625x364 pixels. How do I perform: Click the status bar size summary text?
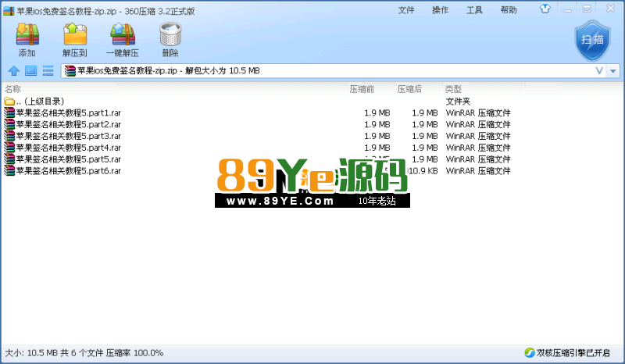[x=84, y=353]
